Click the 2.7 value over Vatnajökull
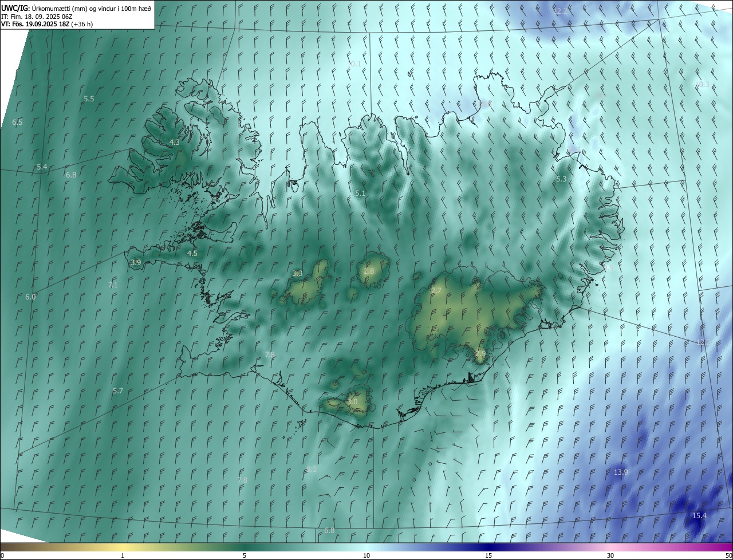 tap(436, 291)
